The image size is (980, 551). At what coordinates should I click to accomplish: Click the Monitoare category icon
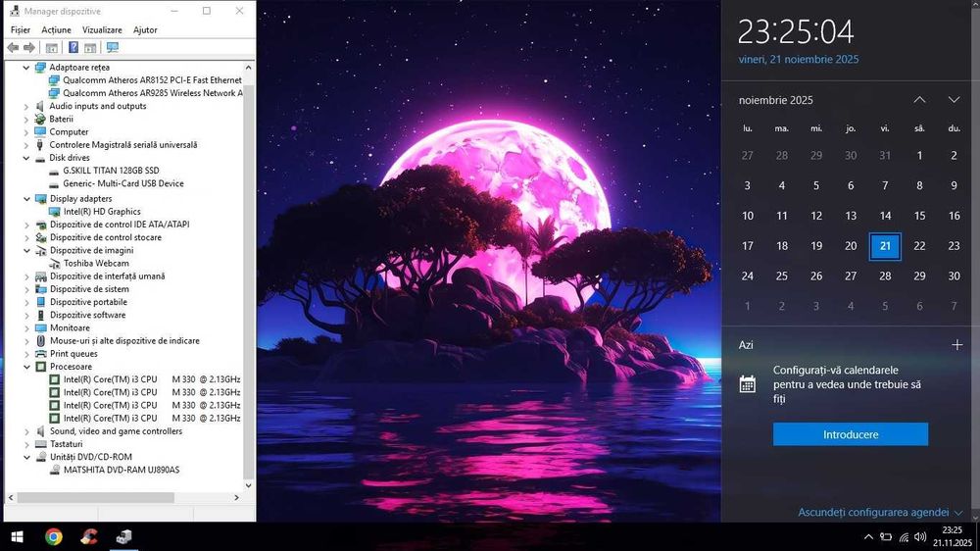40,327
